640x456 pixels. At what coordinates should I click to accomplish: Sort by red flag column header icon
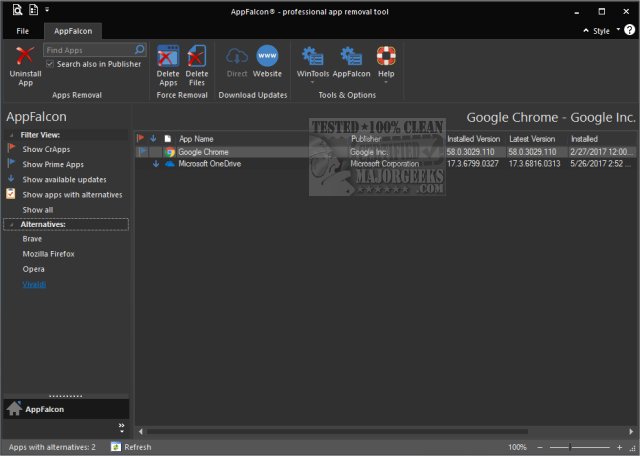tap(140, 138)
